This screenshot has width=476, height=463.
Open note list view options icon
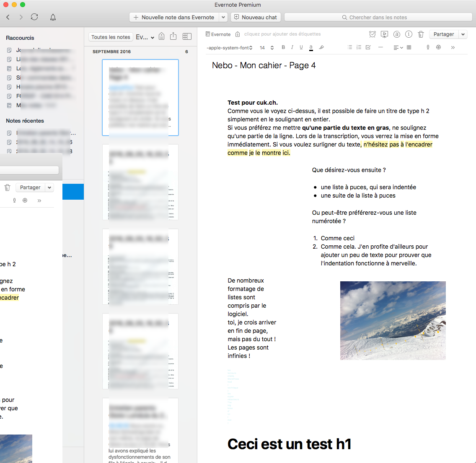[x=187, y=36]
